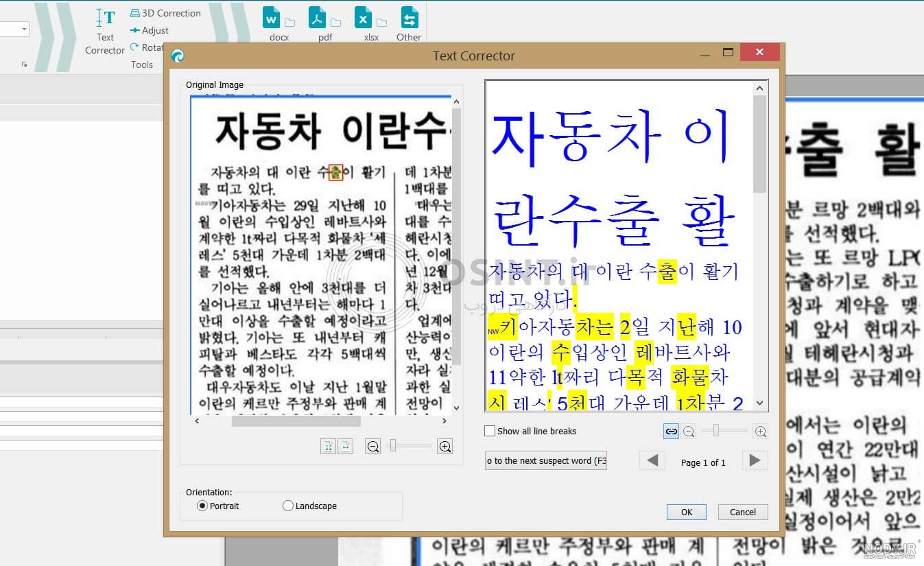Viewport: 924px width, 566px height.
Task: Click the Adjust tool in ribbon
Action: 149,30
